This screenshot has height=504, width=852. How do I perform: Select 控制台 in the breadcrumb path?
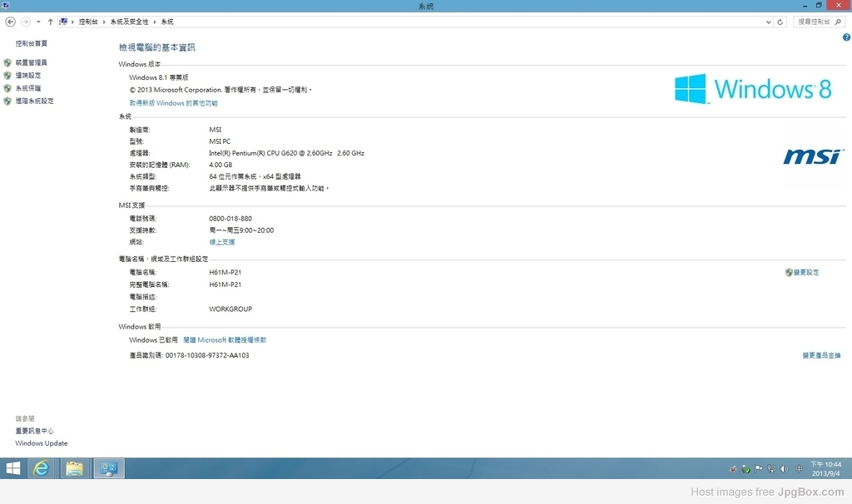point(87,22)
